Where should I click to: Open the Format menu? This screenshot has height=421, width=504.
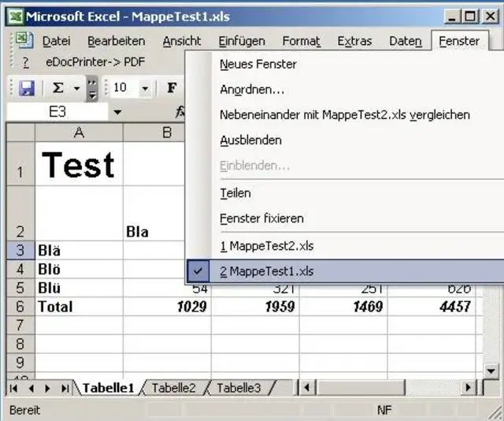click(x=302, y=41)
